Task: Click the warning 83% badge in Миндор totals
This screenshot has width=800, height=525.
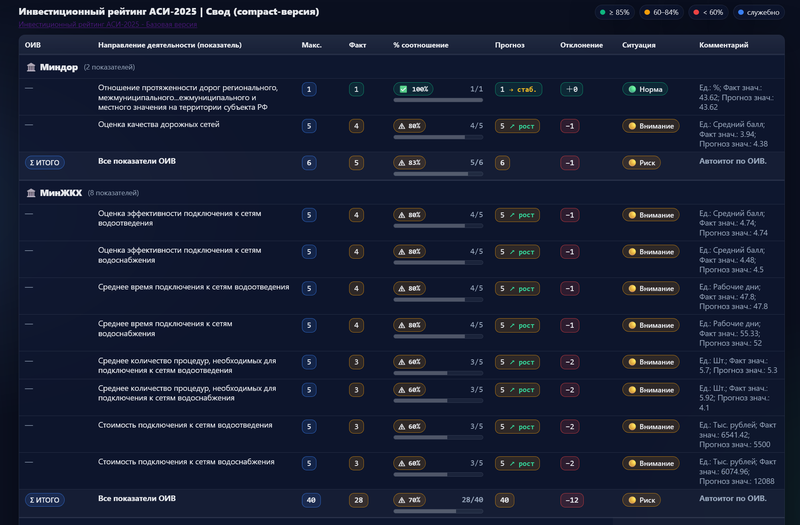Action: (409, 163)
